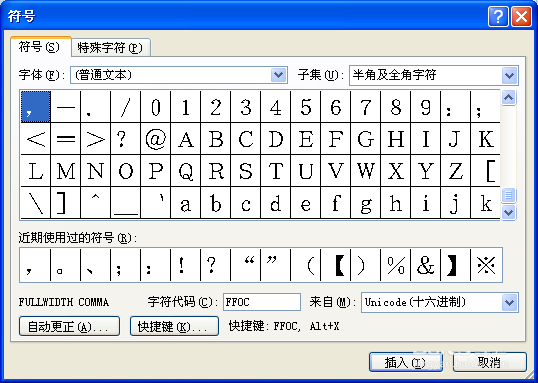538x383 pixels.
Task: Click the 自动更正(A)... button
Action: click(x=69, y=326)
